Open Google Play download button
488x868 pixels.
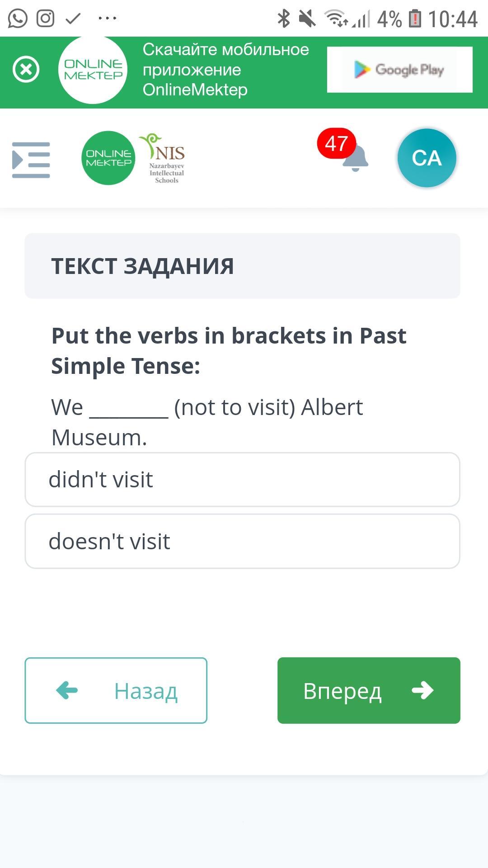399,70
